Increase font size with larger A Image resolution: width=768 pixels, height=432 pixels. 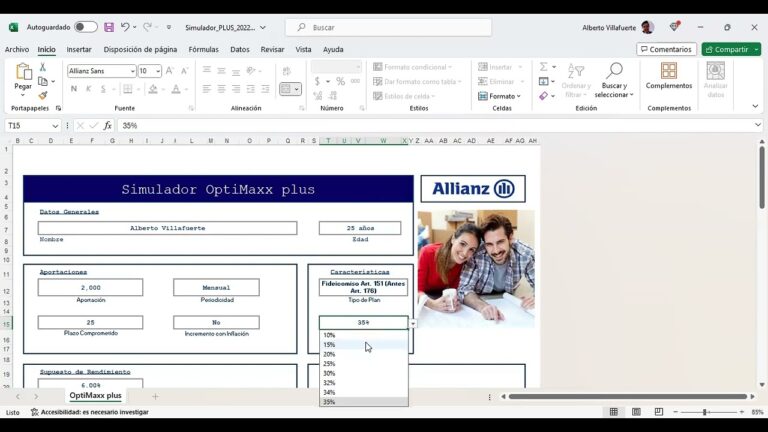point(169,71)
